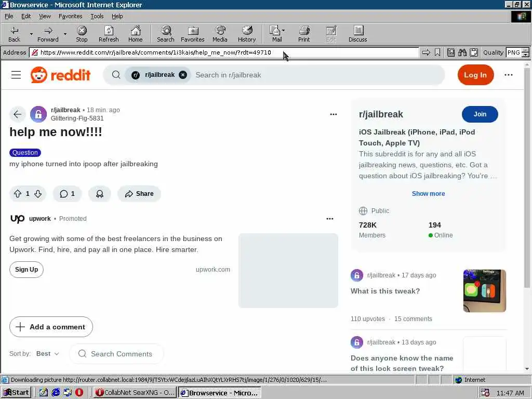
Task: Print the page with Print icon
Action: pyautogui.click(x=304, y=34)
